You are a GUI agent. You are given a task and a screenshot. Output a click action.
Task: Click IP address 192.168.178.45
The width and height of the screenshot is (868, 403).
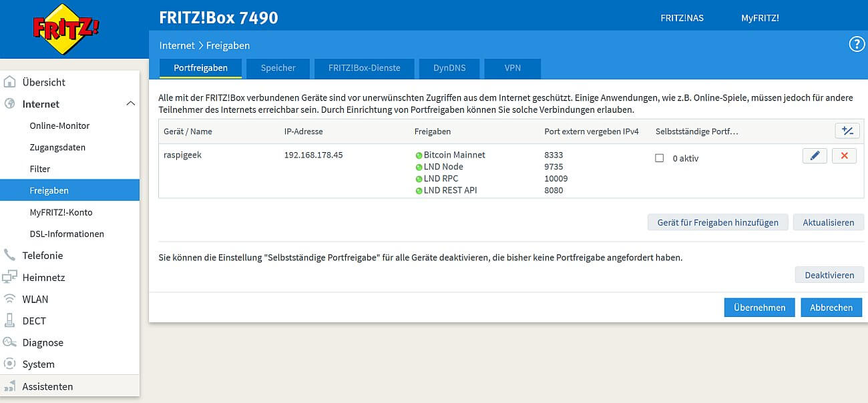313,155
